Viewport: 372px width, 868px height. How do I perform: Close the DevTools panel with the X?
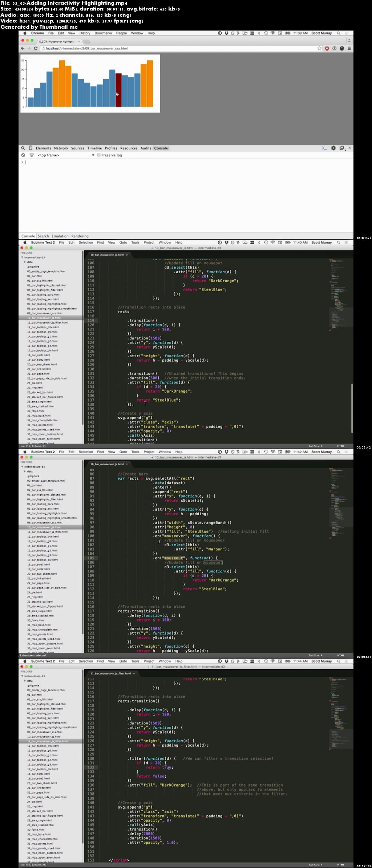350,148
